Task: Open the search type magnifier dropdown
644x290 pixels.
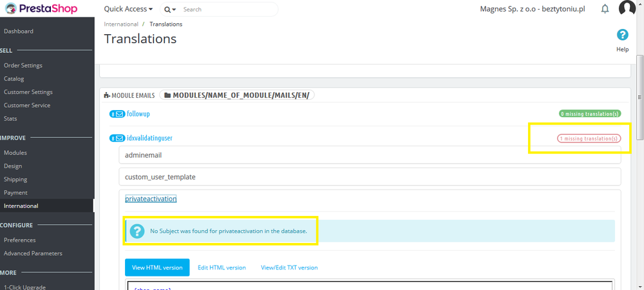Action: [170, 10]
